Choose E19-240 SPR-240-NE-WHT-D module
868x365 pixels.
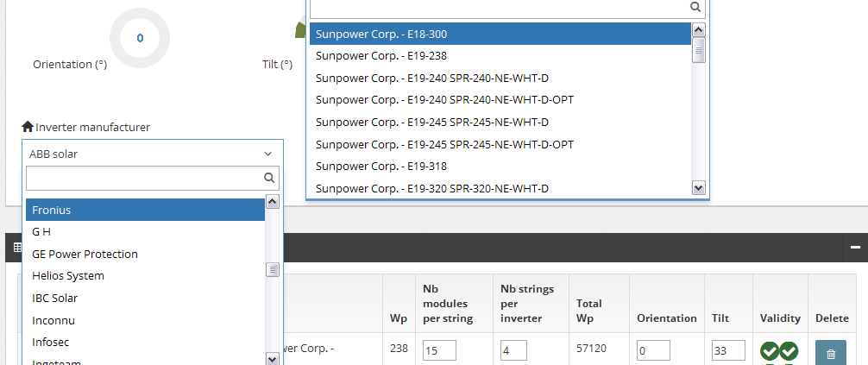(x=500, y=78)
